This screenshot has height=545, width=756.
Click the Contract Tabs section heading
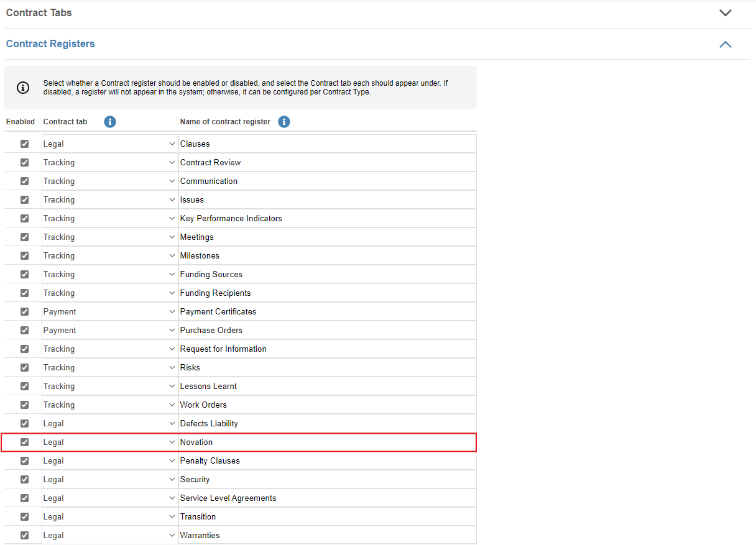click(x=39, y=12)
